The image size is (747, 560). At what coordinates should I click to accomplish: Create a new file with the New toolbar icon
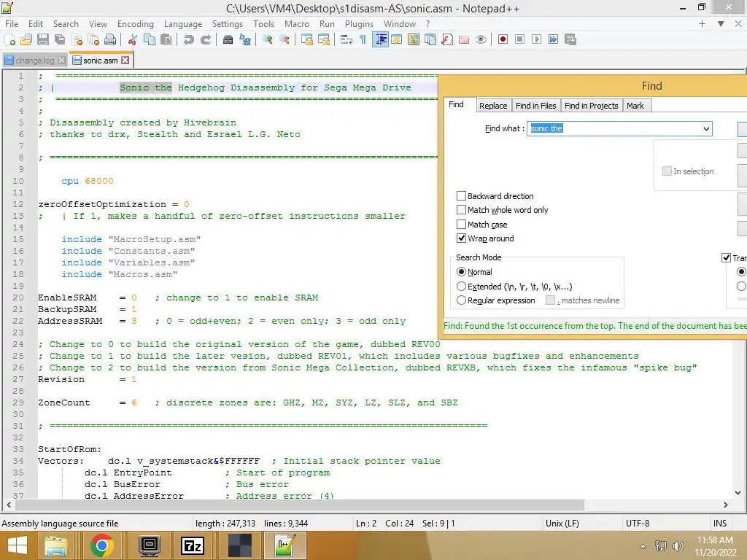9,39
